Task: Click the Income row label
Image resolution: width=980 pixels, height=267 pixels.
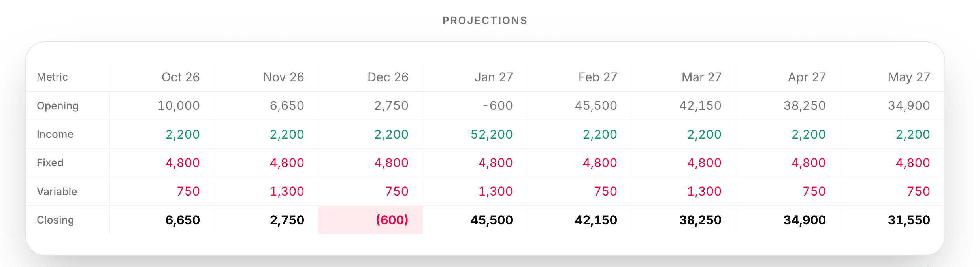Action: point(55,134)
